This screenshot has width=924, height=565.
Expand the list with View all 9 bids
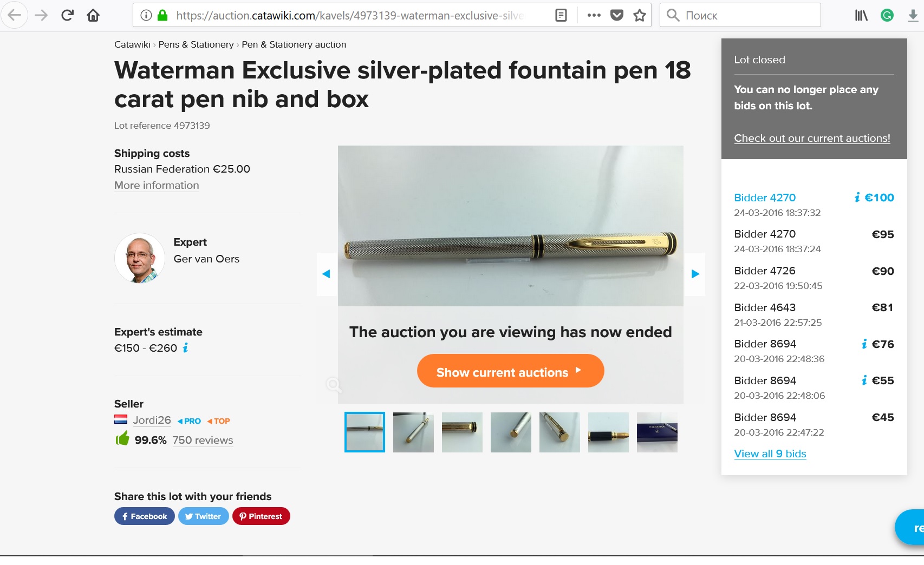[770, 454]
